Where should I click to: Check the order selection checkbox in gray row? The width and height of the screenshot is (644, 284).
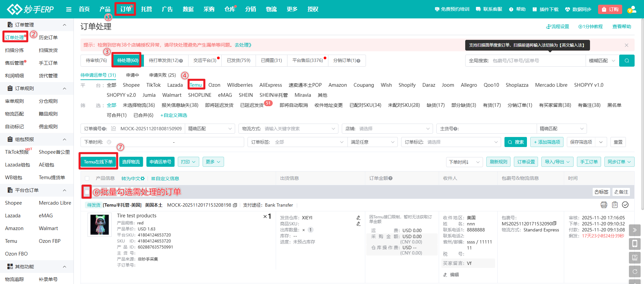pos(87,192)
